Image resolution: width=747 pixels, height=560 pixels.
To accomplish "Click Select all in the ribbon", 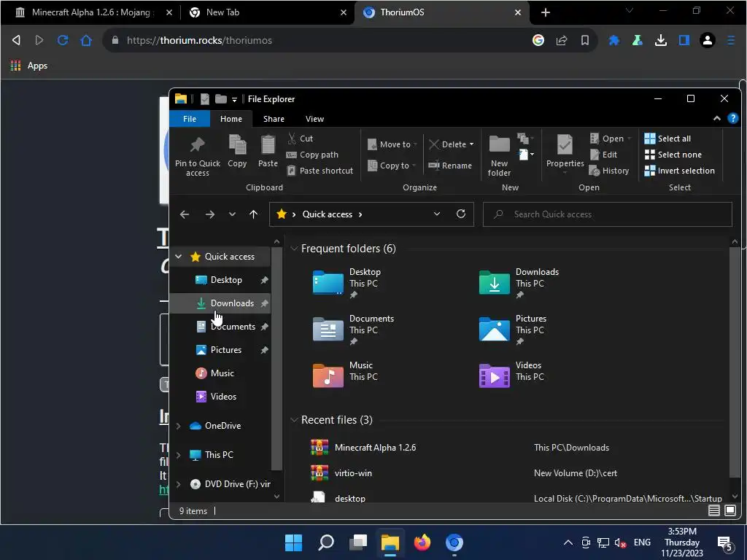I will (x=667, y=139).
